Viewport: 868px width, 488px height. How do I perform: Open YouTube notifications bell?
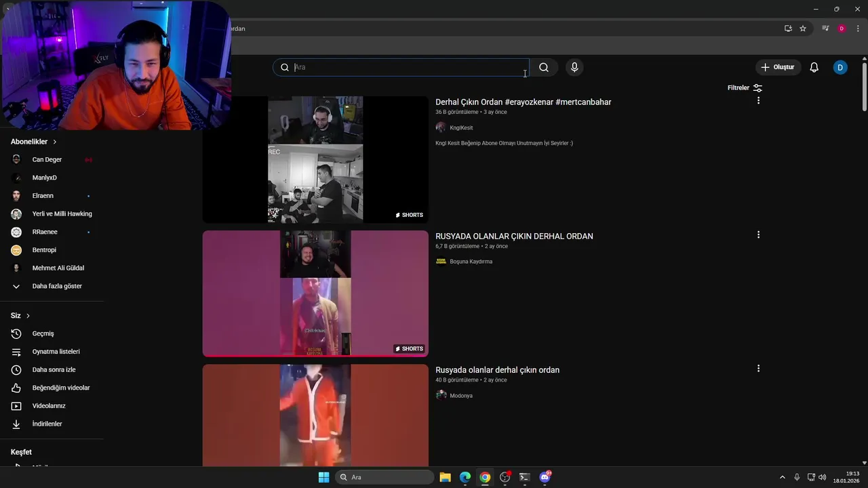click(814, 67)
